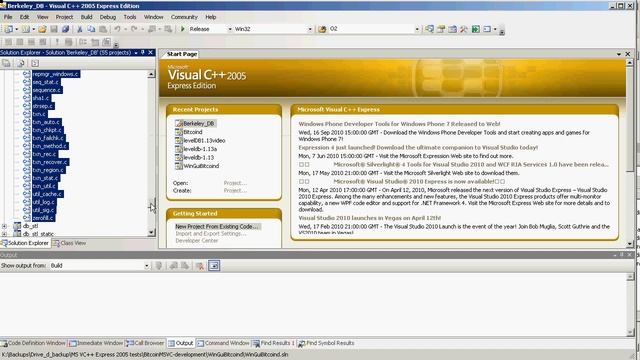The image size is (640, 360).
Task: Open the O2 find combo box dropdown
Action: point(417,29)
